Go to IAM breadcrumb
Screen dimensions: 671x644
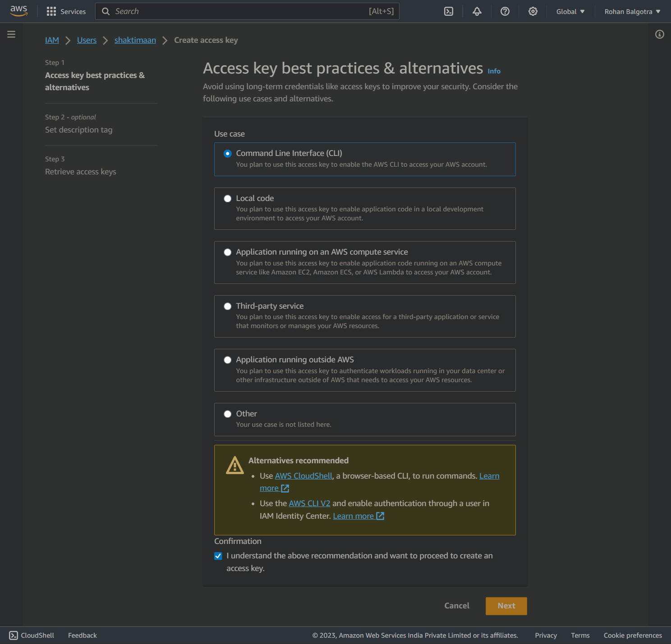(52, 40)
